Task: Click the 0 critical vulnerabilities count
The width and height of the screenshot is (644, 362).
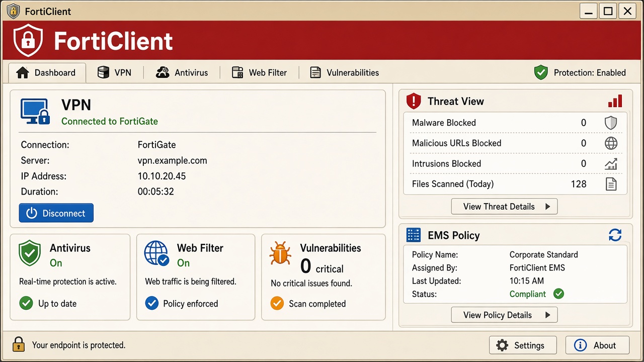Action: pyautogui.click(x=322, y=266)
